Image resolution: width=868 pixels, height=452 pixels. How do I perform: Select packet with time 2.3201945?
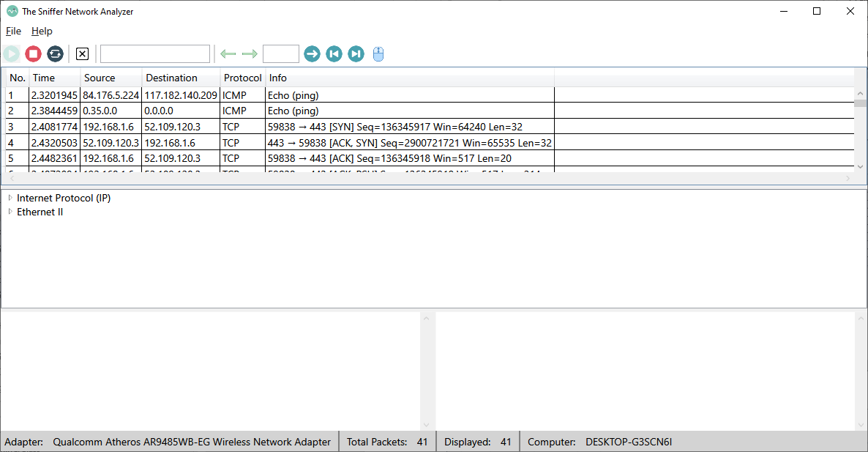(54, 95)
